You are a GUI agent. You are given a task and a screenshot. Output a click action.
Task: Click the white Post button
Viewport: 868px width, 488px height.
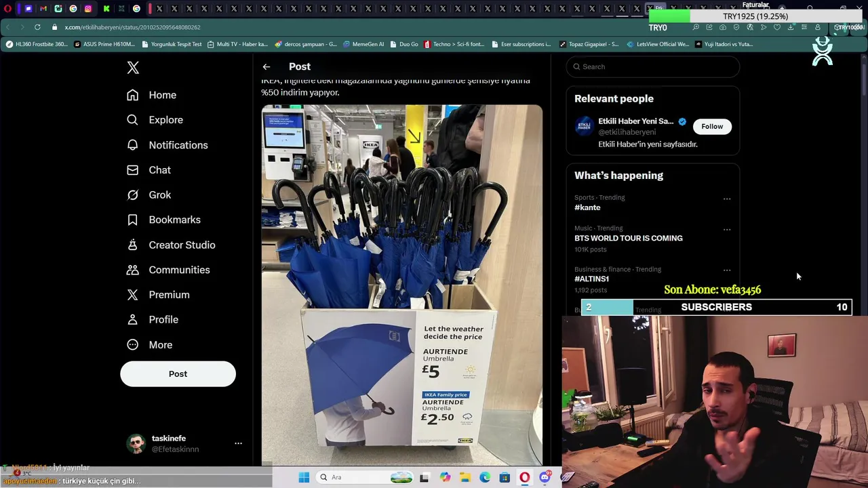coord(178,374)
